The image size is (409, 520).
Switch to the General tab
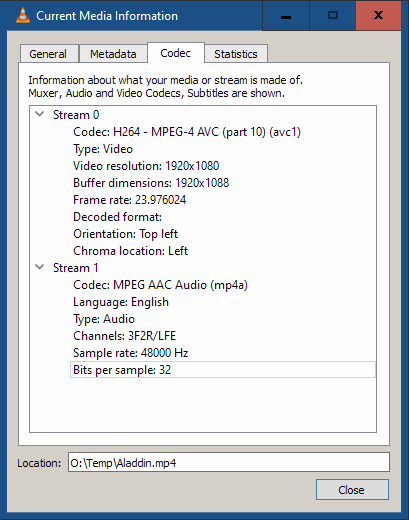pyautogui.click(x=48, y=54)
